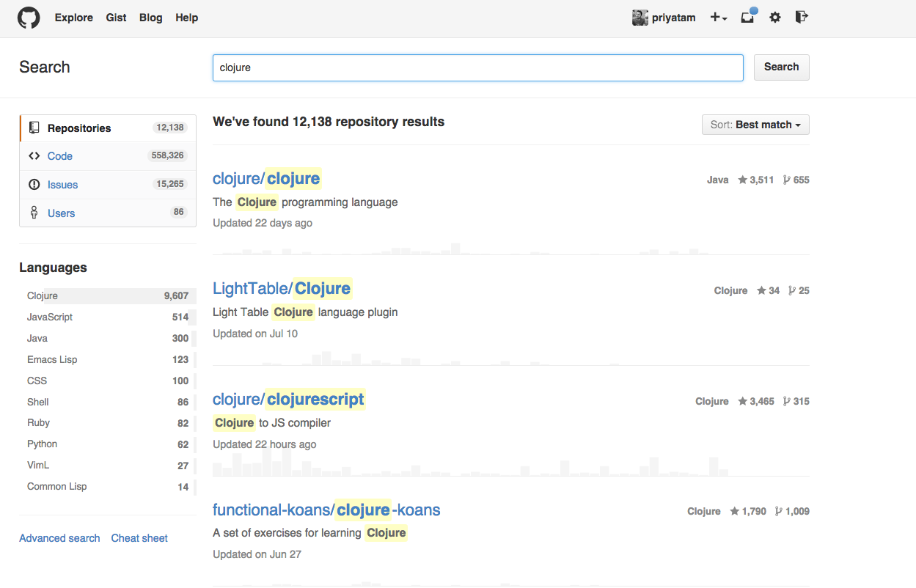This screenshot has height=588, width=916.
Task: Click fork icon for clojure/clojurescript
Action: click(x=787, y=401)
